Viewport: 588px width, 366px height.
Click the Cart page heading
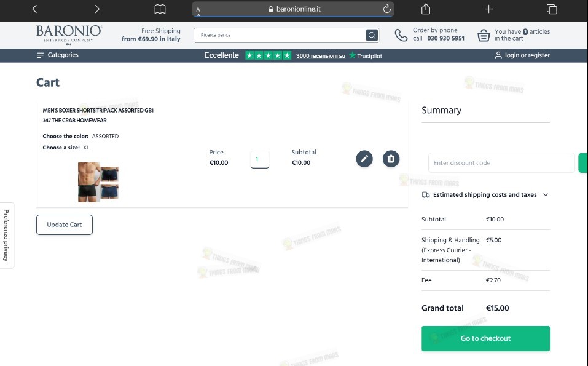click(x=48, y=82)
